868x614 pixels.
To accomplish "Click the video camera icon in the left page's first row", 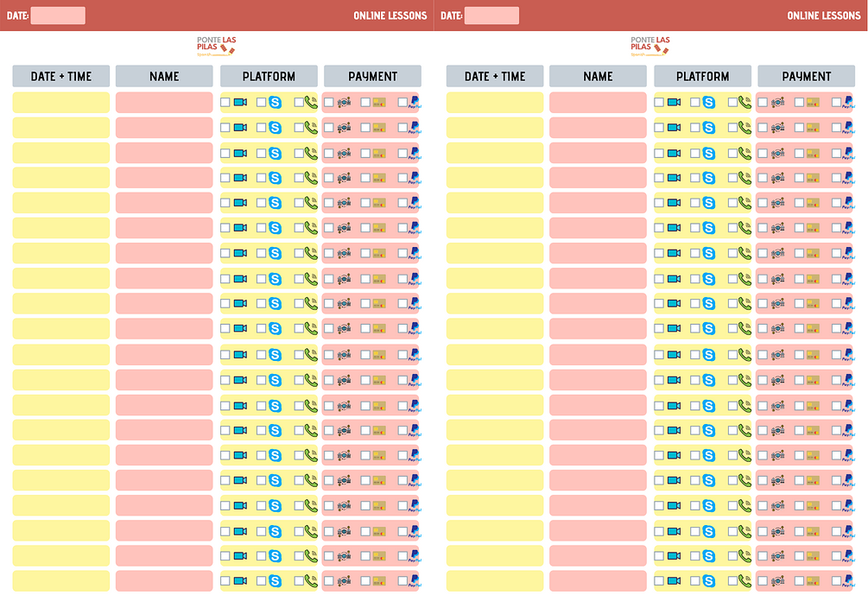I will coord(240,103).
